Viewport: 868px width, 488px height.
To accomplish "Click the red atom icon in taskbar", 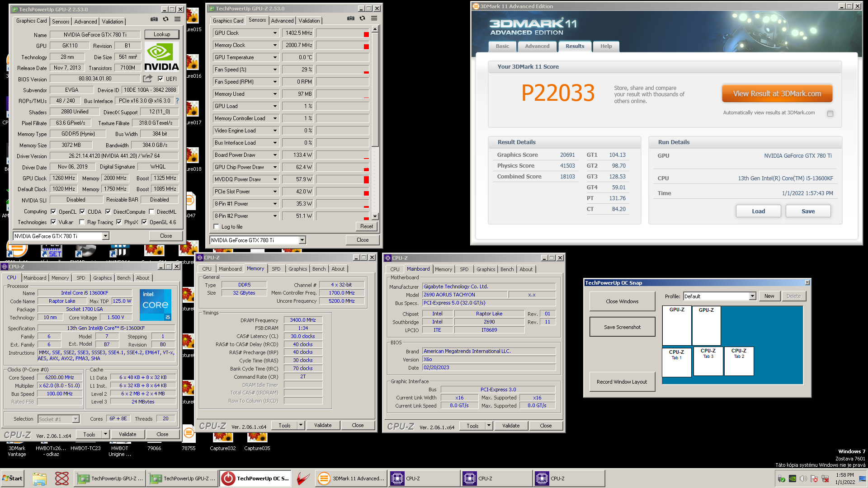I will click(x=61, y=479).
